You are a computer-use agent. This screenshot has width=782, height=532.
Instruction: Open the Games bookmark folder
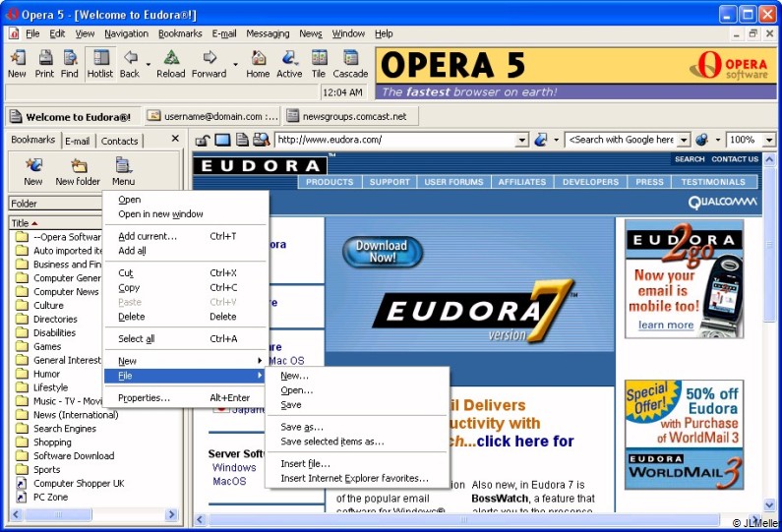[47, 346]
